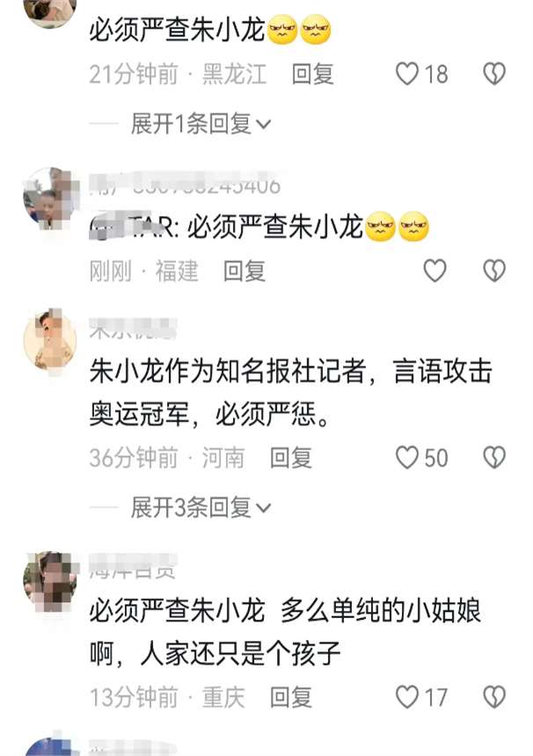
Task: Like the 重庆 comment with 17 likes
Action: 407,697
